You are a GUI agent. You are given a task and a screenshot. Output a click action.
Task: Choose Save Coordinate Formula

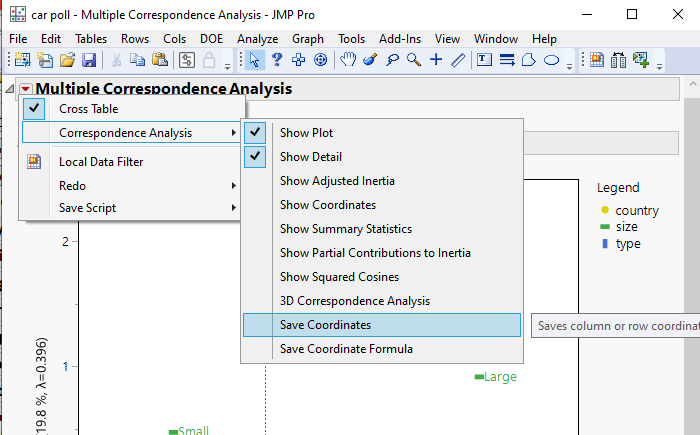(346, 349)
